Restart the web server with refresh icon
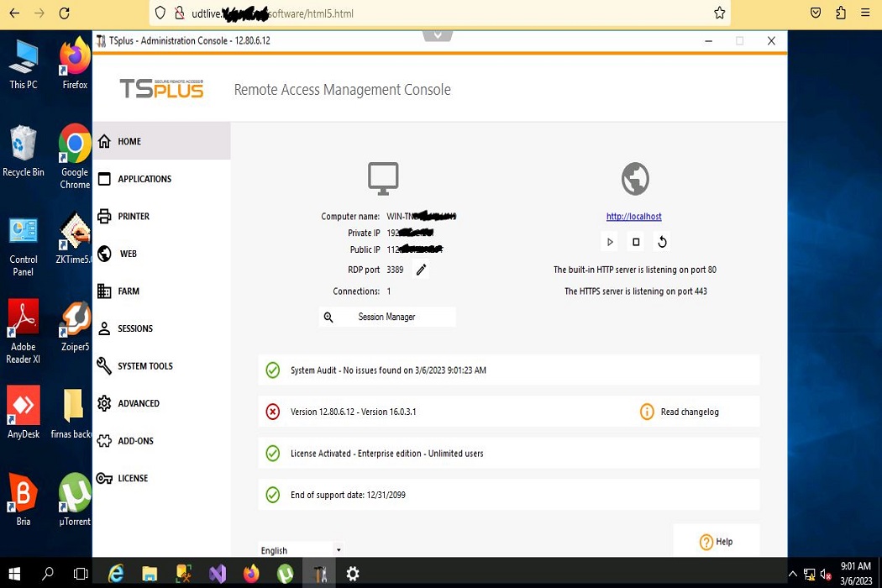The width and height of the screenshot is (882, 588). (x=662, y=242)
